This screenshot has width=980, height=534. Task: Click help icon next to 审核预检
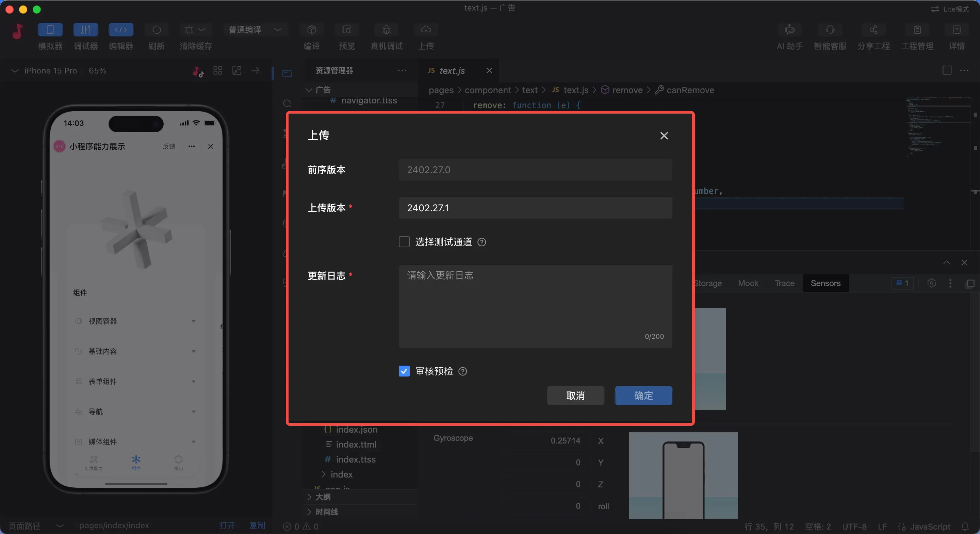(x=463, y=371)
